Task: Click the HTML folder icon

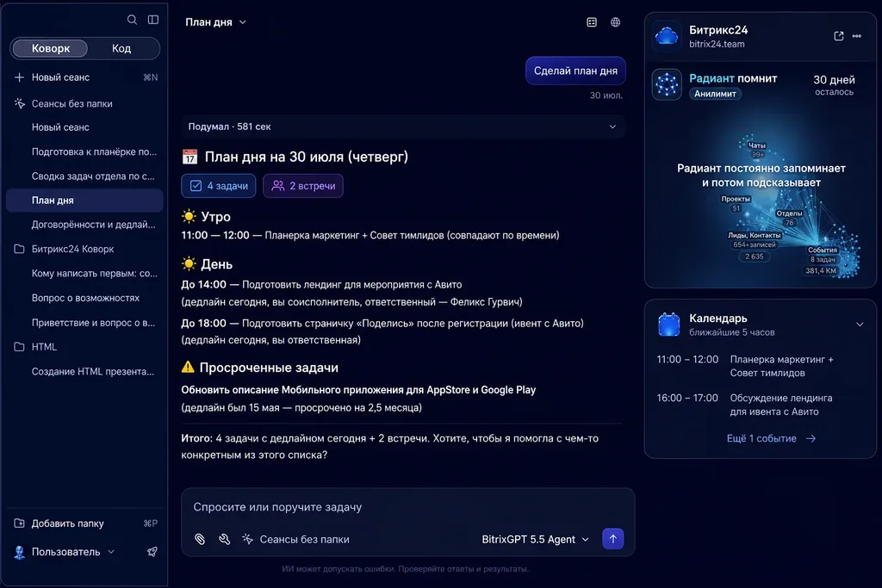Action: [x=19, y=347]
